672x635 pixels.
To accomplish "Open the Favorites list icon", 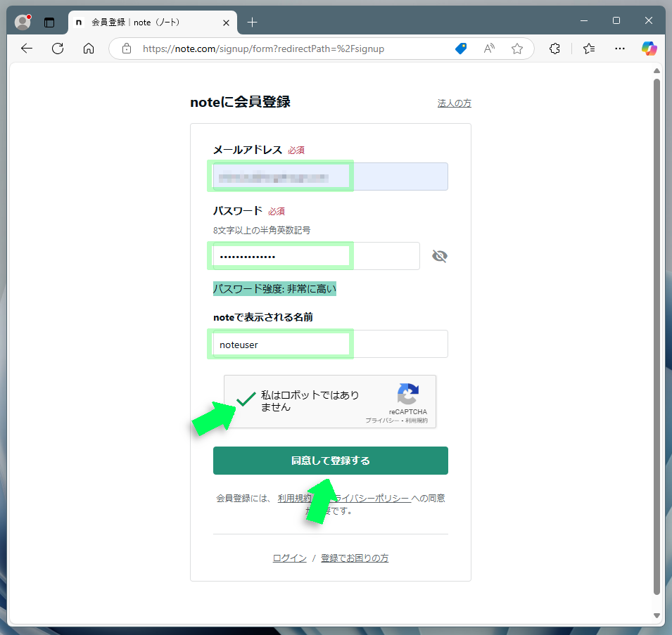I will click(589, 49).
